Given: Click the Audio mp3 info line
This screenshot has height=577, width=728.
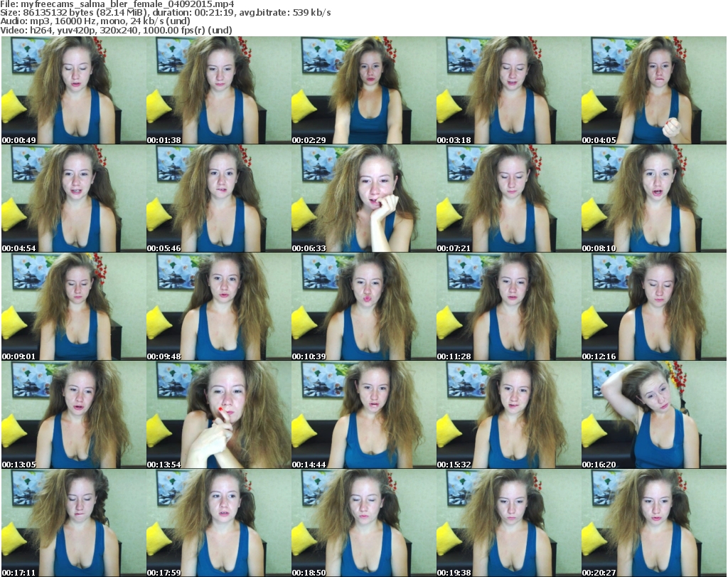Looking at the screenshot, I should [95, 21].
